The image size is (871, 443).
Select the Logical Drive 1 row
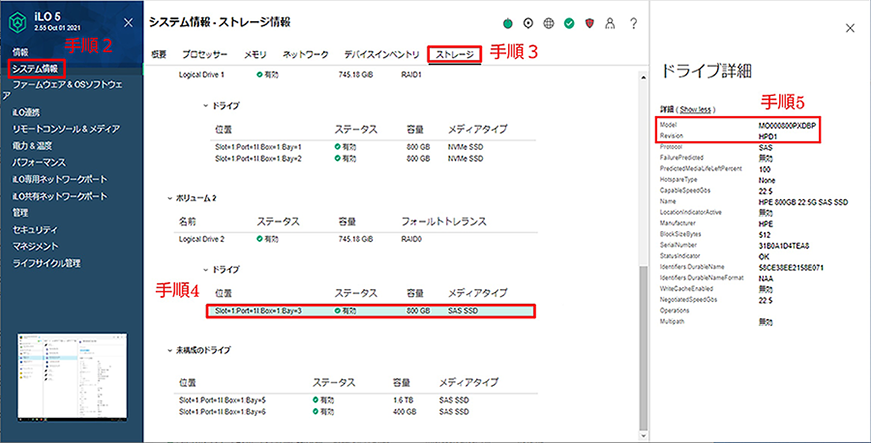tap(356, 74)
